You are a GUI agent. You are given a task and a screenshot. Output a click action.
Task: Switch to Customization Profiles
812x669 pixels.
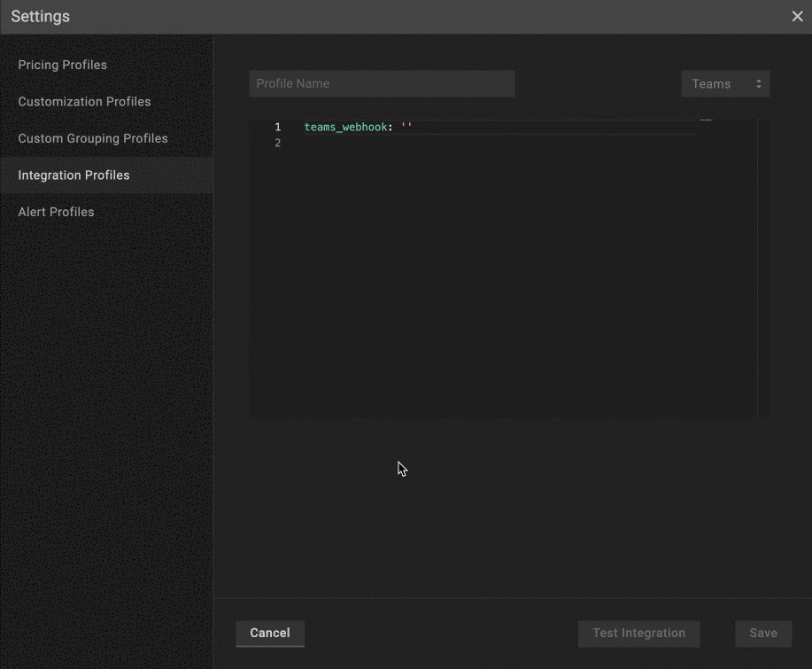pos(84,102)
